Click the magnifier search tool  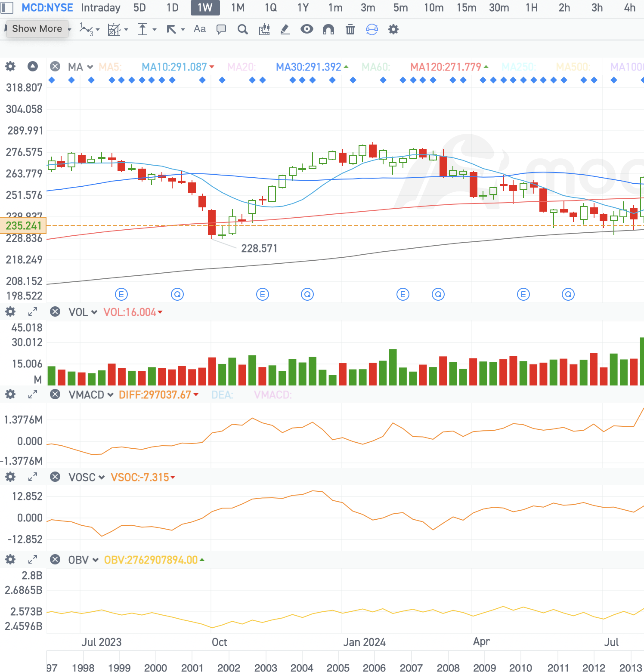pos(243,29)
